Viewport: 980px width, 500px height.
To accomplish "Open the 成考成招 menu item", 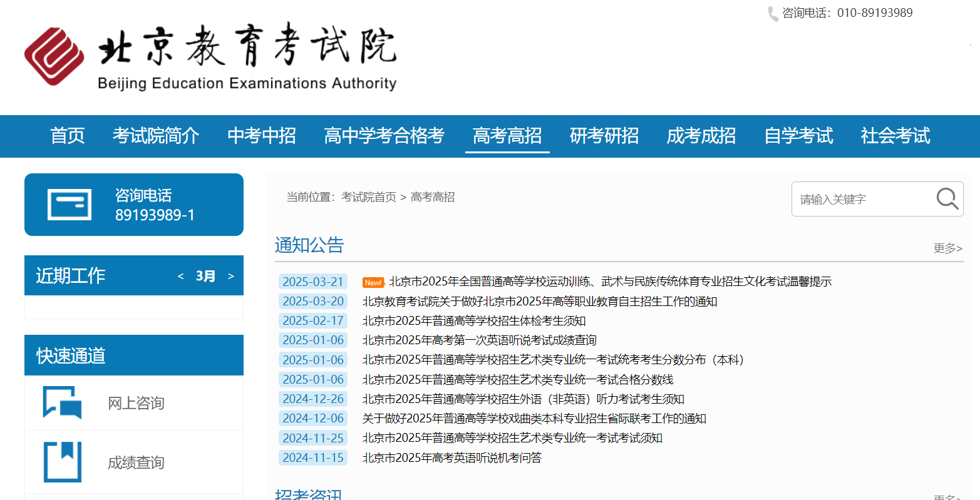I will tap(701, 136).
